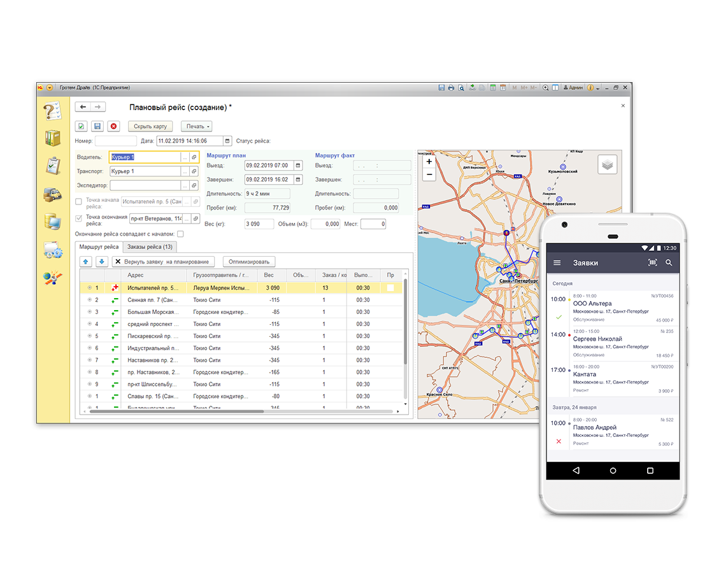Select route row 'Большая Морская'
Viewport: 728px width, 570px height.
[241, 312]
